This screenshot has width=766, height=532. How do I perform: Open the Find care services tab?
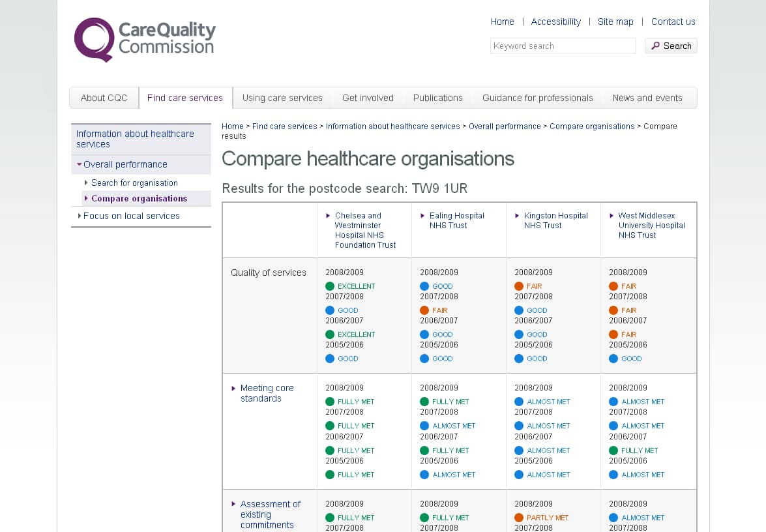click(185, 98)
